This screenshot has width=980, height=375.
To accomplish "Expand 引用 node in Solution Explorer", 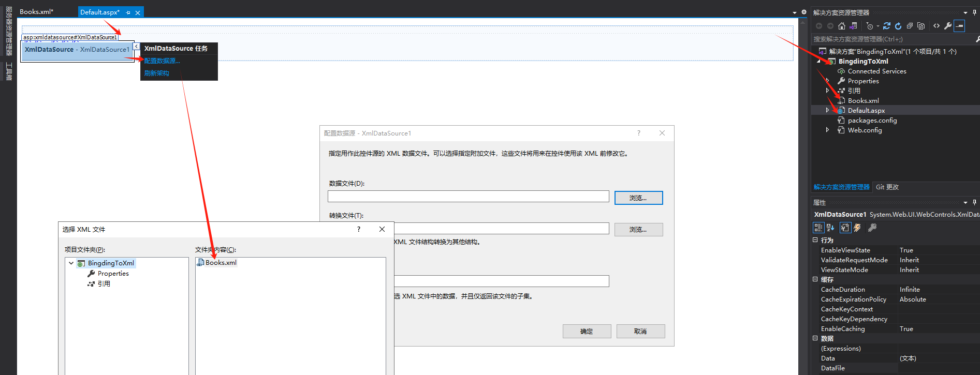I will [827, 91].
